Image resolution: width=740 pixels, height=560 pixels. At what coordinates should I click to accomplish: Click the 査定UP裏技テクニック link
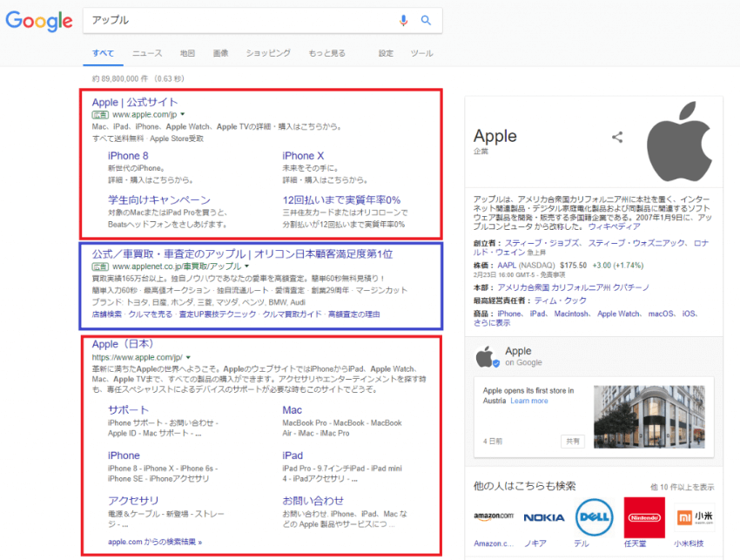(218, 314)
